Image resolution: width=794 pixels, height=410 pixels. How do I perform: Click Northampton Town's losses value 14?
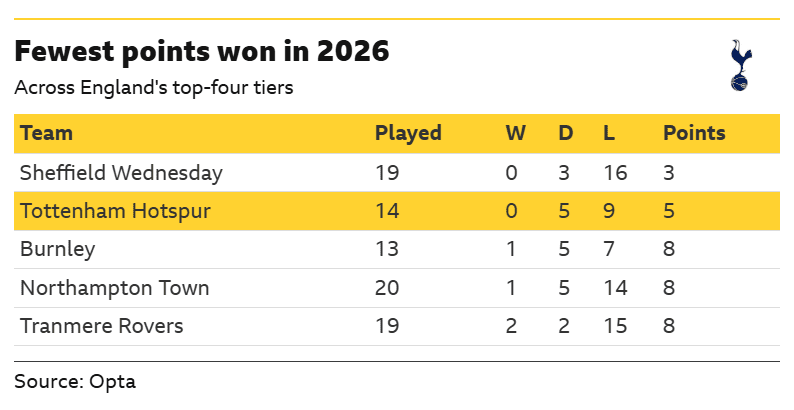pyautogui.click(x=615, y=288)
